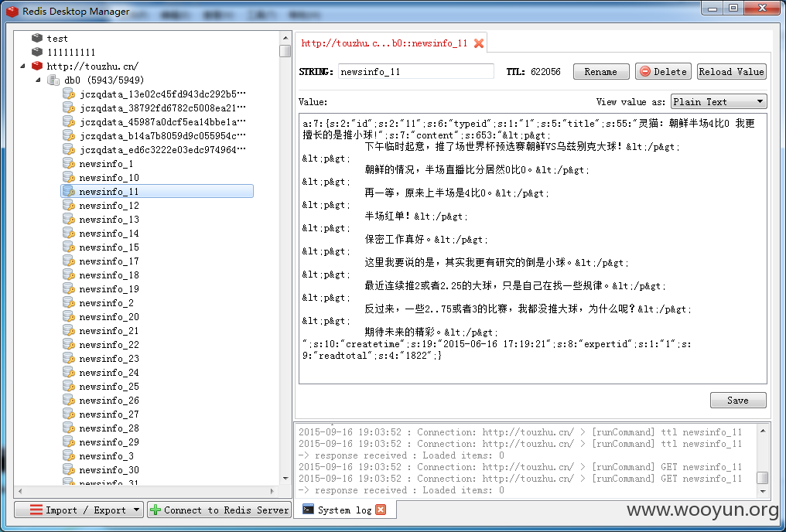Image resolution: width=786 pixels, height=532 pixels.
Task: Click key icon beside newsinfo_18
Action: 69,275
